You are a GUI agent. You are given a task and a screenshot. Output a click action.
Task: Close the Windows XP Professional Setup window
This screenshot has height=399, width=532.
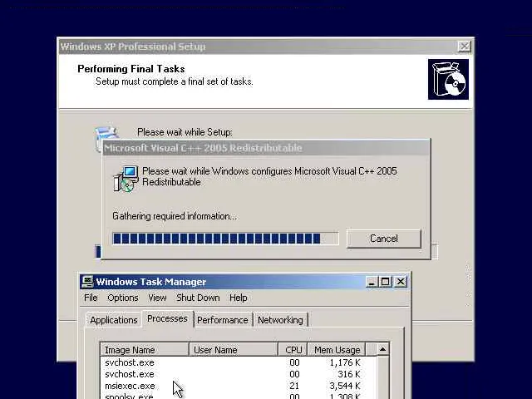[464, 47]
